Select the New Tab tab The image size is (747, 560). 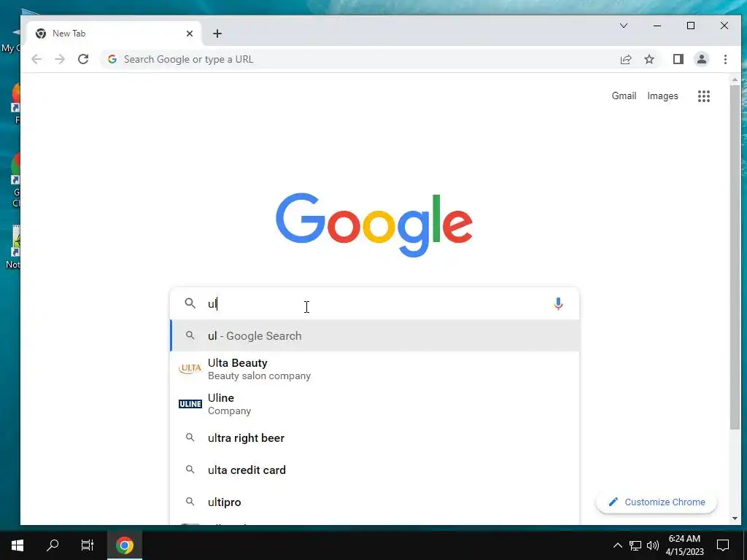coord(113,34)
